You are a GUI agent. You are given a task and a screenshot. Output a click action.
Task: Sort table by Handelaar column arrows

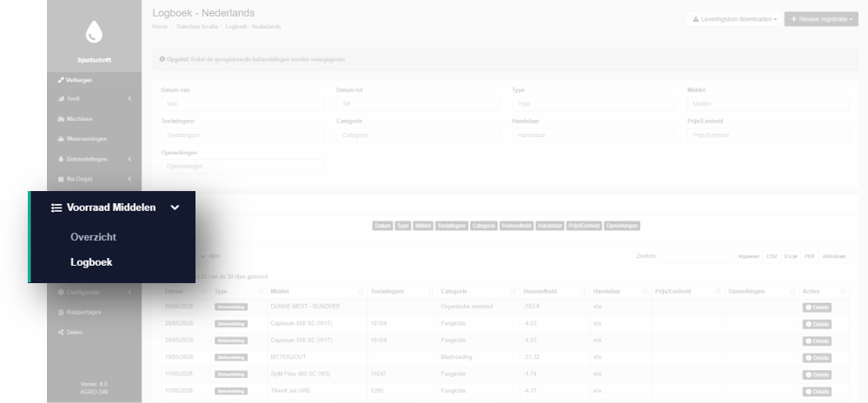[x=645, y=292]
